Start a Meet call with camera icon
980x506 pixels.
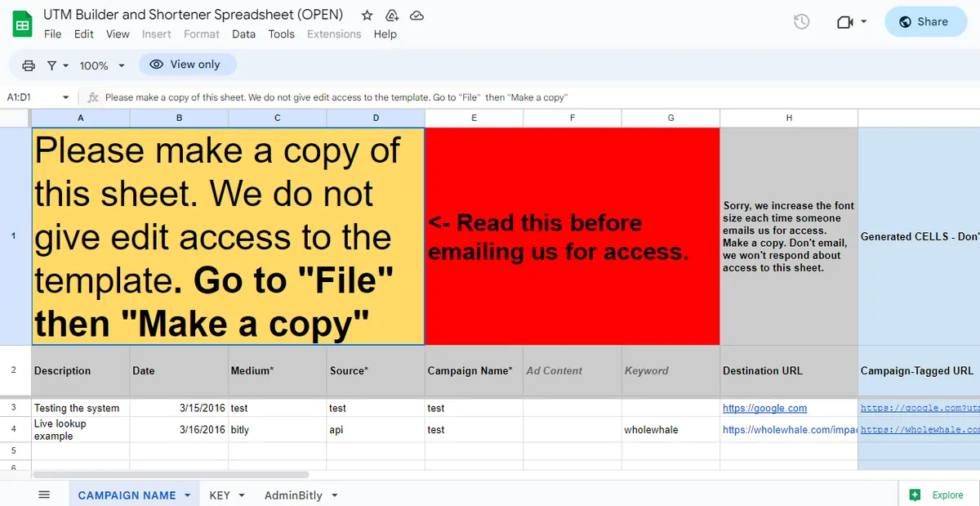point(844,22)
